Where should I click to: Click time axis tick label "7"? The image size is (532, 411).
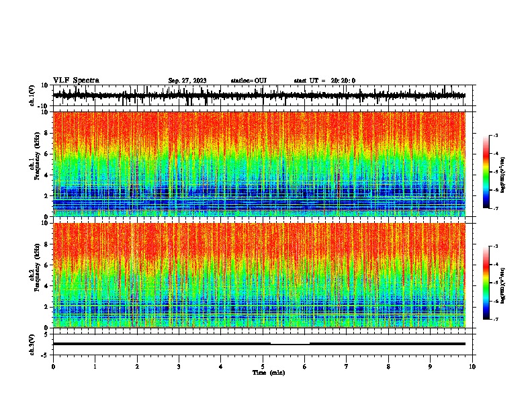347,367
